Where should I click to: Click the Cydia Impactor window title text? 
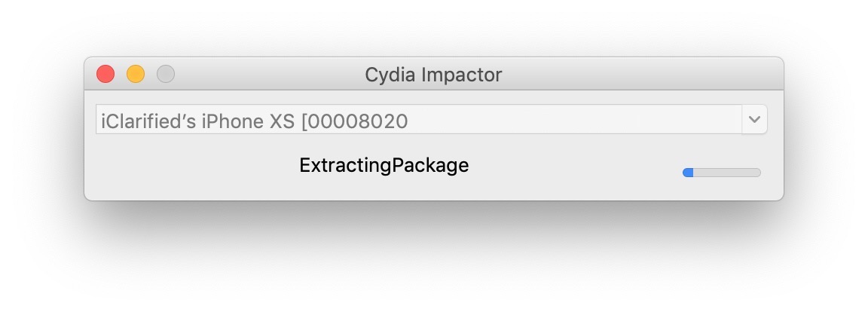(x=433, y=75)
